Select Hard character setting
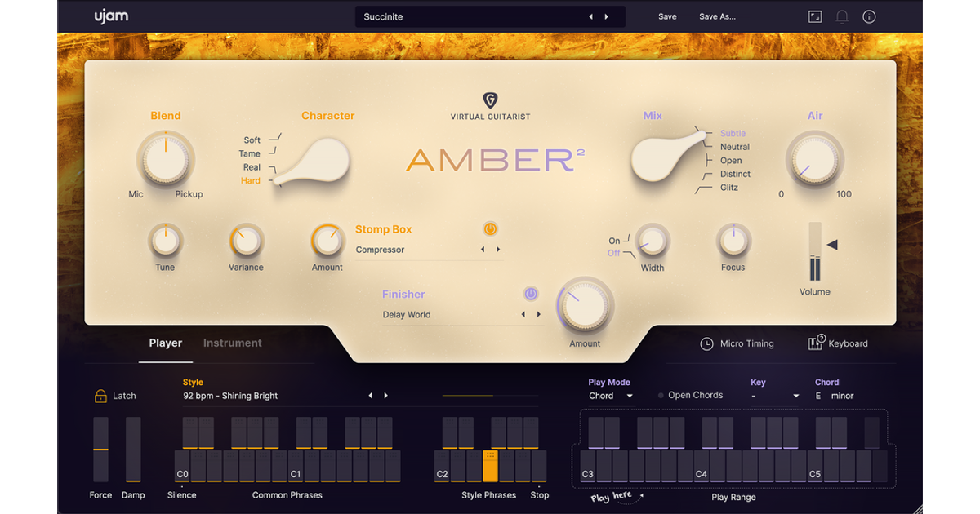 pos(251,180)
